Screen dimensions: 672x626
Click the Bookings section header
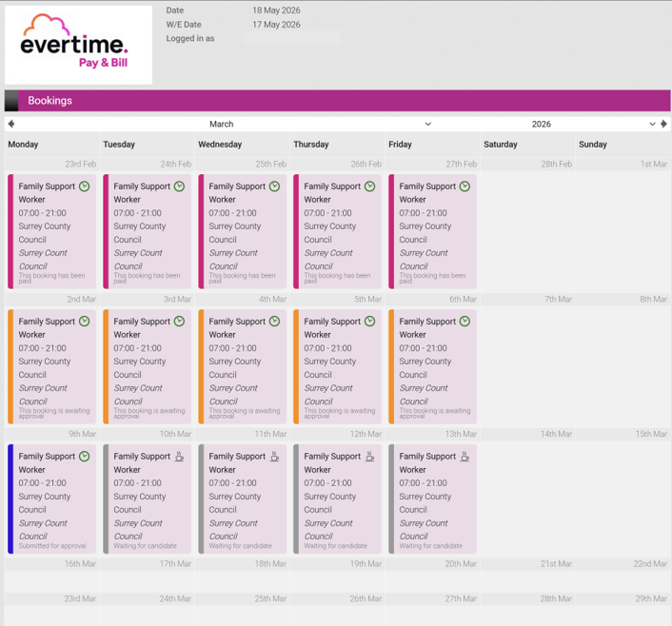pyautogui.click(x=337, y=100)
